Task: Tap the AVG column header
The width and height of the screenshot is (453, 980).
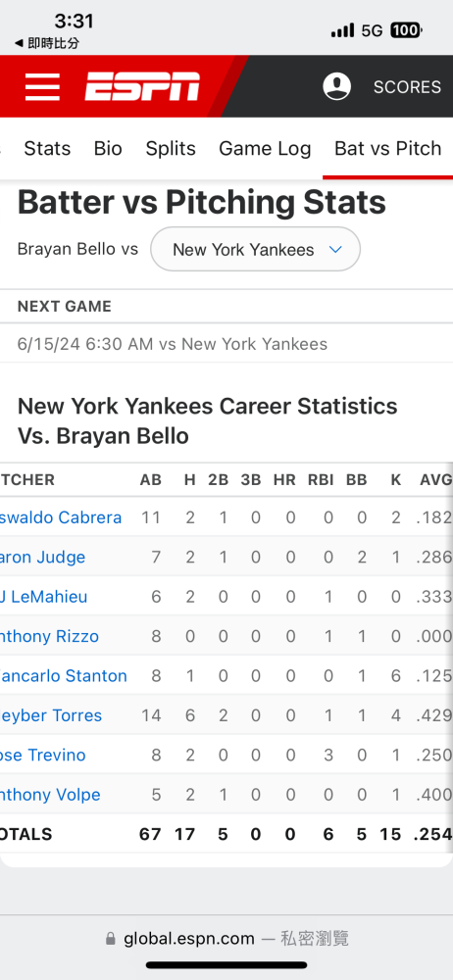Action: tap(435, 479)
